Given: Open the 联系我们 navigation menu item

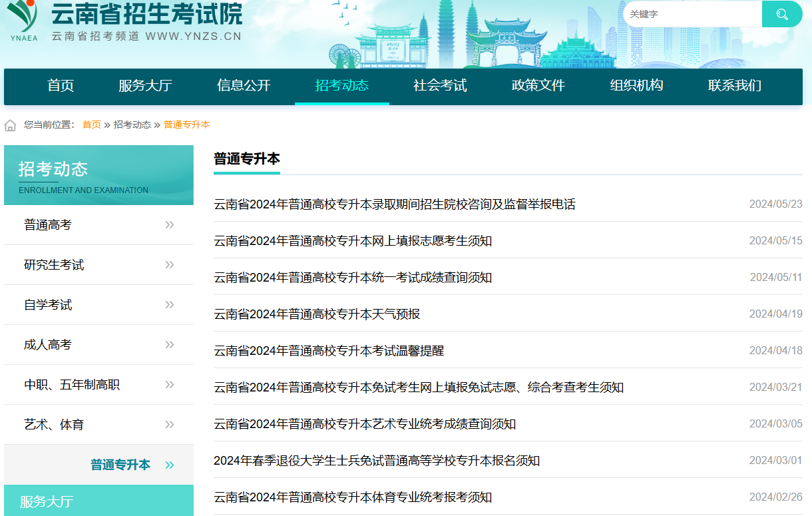Looking at the screenshot, I should (734, 86).
